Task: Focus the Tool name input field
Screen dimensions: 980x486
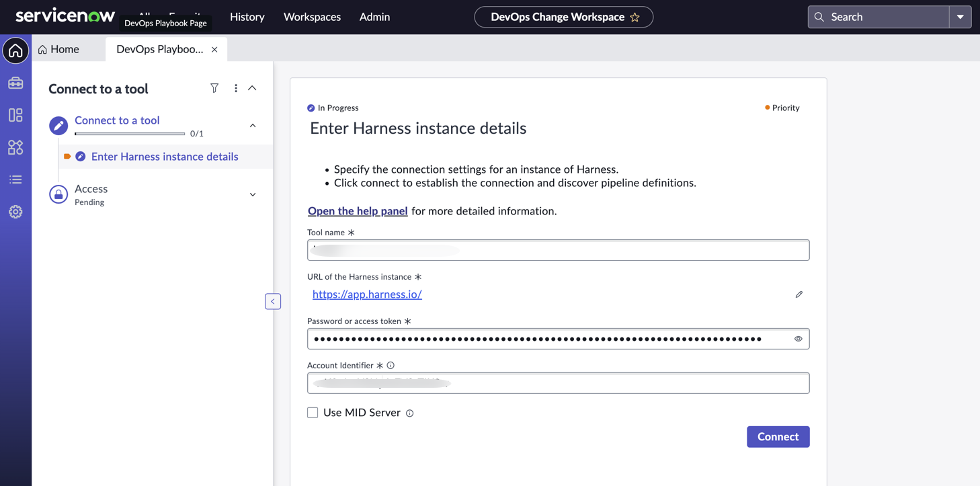Action: click(559, 250)
